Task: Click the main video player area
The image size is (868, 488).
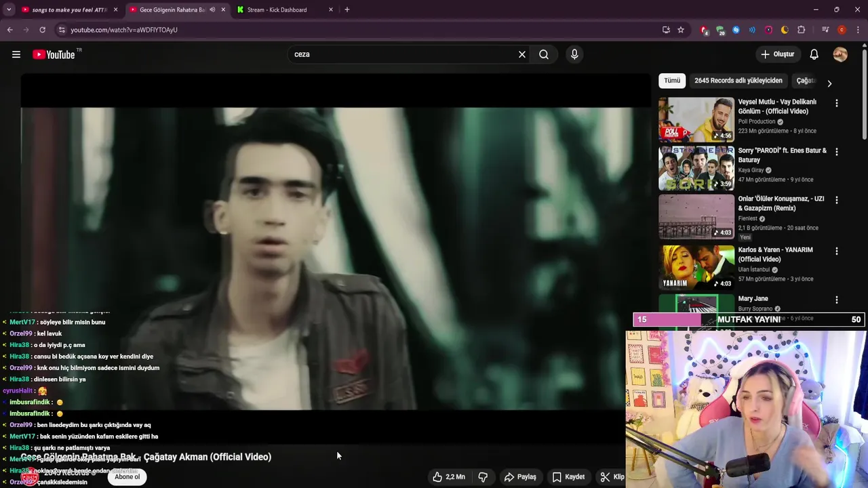Action: coord(336,258)
